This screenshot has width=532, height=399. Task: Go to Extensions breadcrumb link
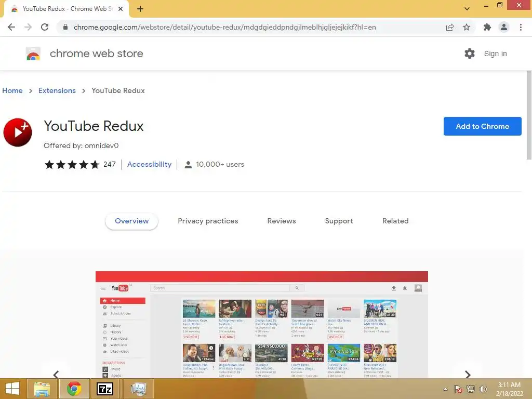click(57, 90)
